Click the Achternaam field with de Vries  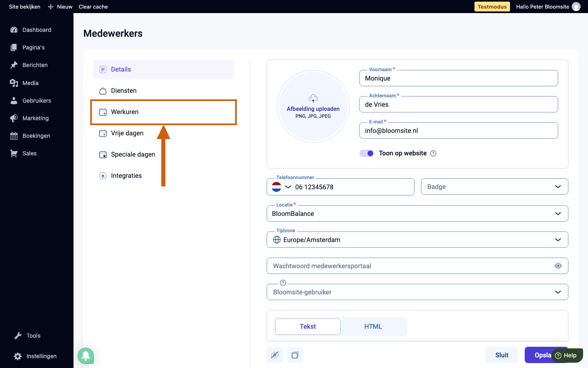pyautogui.click(x=459, y=104)
